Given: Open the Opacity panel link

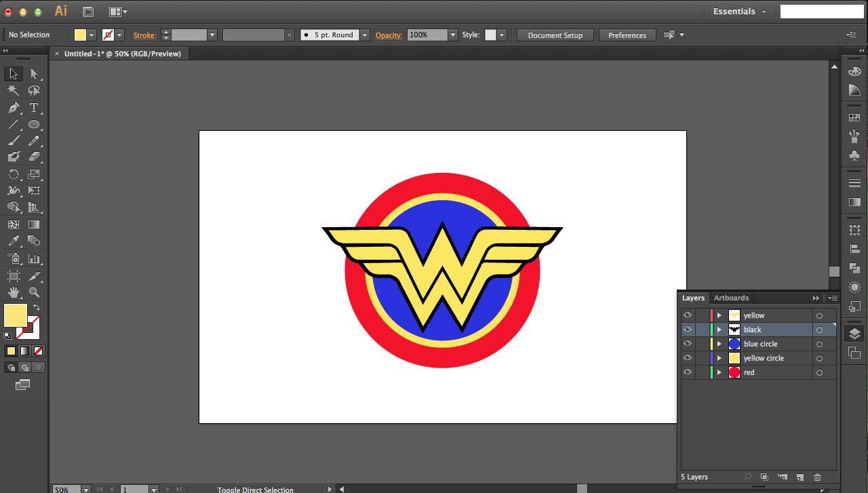Looking at the screenshot, I should coord(389,35).
